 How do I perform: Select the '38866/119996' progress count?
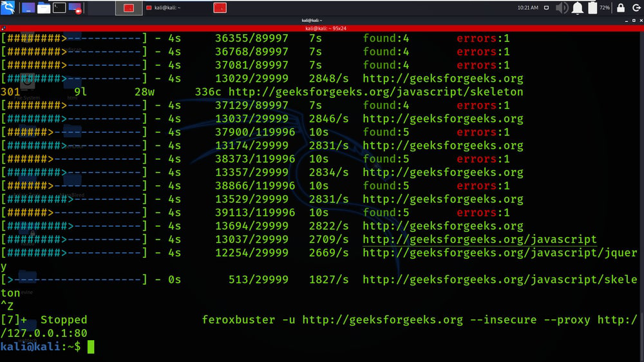(255, 186)
